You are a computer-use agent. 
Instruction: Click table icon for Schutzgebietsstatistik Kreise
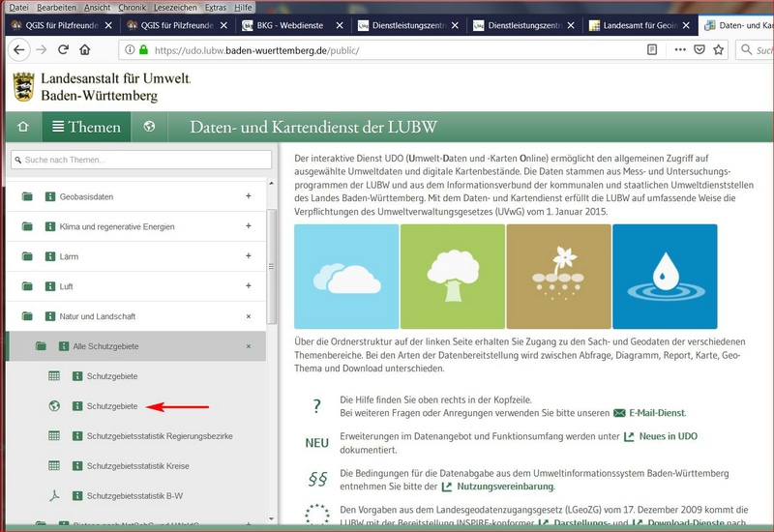[x=54, y=466]
